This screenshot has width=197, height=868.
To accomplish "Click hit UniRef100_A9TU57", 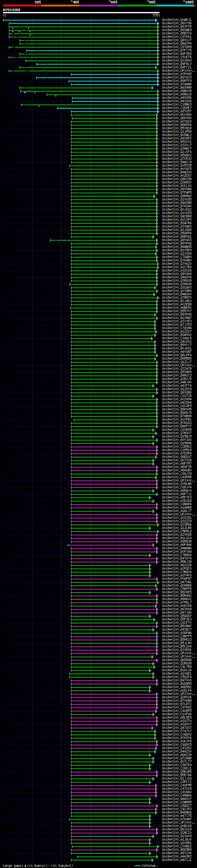I will coord(177,111).
